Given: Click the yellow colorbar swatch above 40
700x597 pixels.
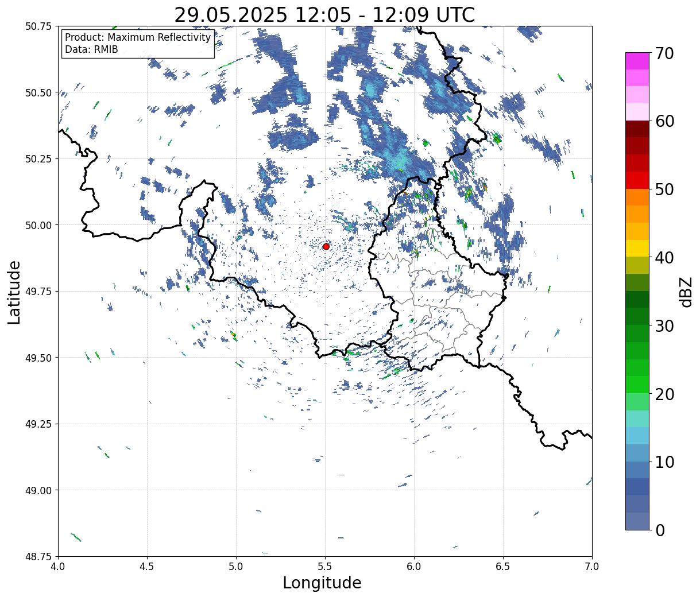Looking at the screenshot, I should (637, 248).
